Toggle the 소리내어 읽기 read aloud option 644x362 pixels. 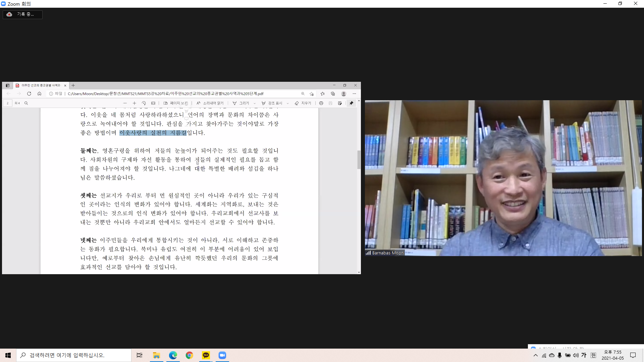point(210,103)
